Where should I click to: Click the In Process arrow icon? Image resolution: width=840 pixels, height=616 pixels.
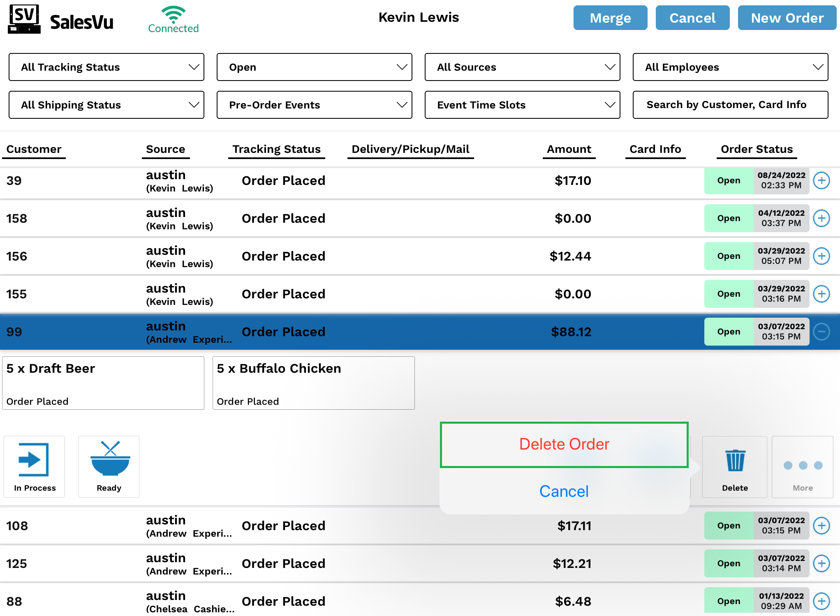[34, 460]
